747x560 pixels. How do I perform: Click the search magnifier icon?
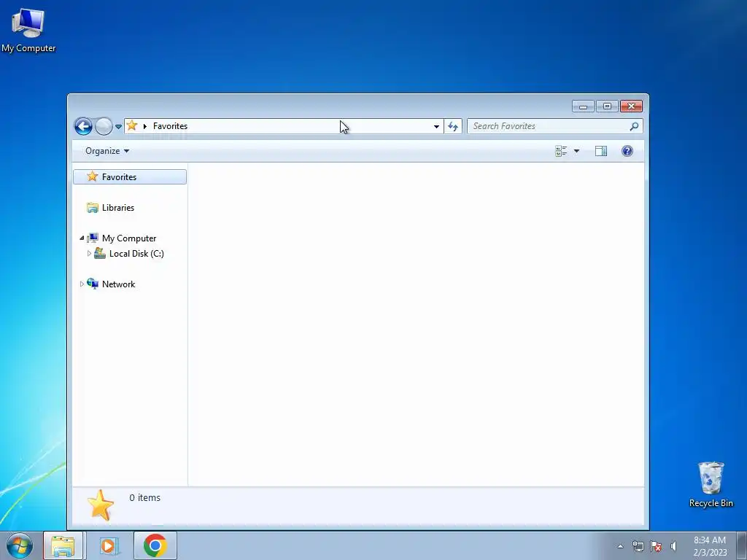click(634, 126)
